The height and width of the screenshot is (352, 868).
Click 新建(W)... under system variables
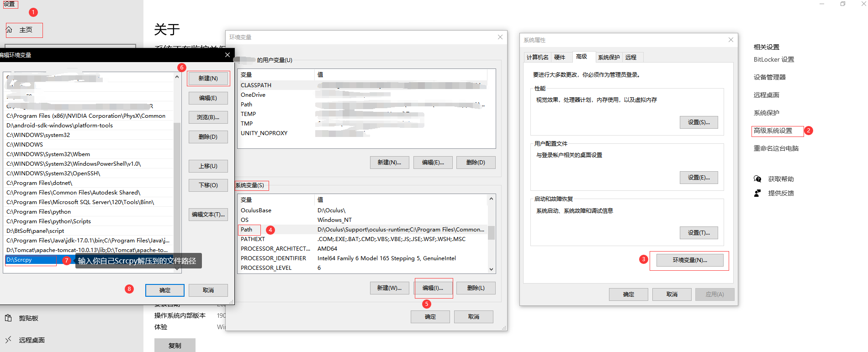pos(389,288)
